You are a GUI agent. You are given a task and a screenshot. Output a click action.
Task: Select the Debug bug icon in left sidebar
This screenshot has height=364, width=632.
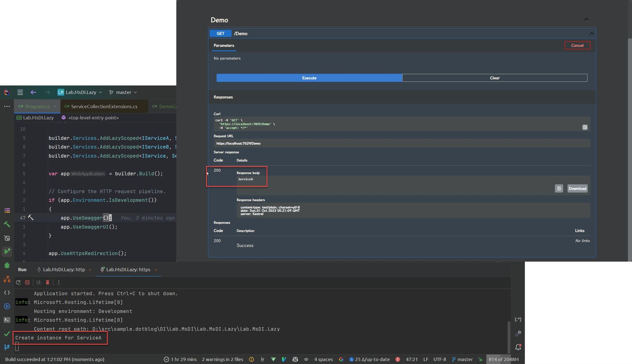point(7,265)
